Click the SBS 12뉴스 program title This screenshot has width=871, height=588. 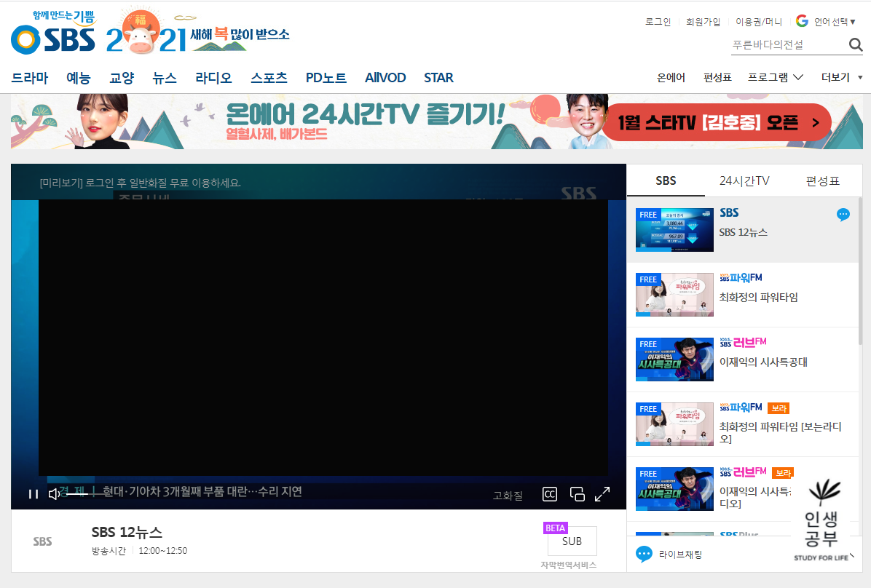127,532
